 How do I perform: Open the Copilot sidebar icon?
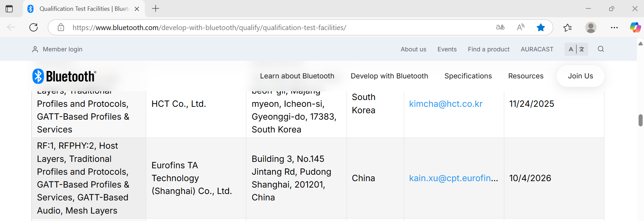pyautogui.click(x=635, y=27)
